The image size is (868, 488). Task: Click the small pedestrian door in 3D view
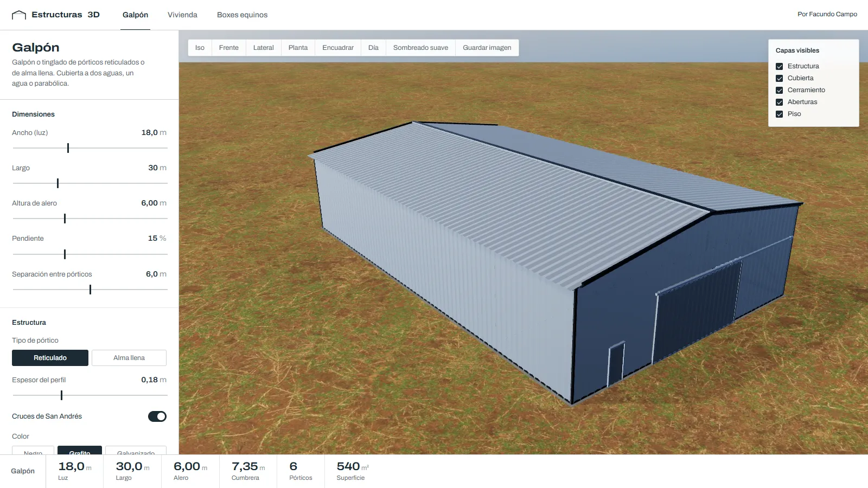click(616, 363)
